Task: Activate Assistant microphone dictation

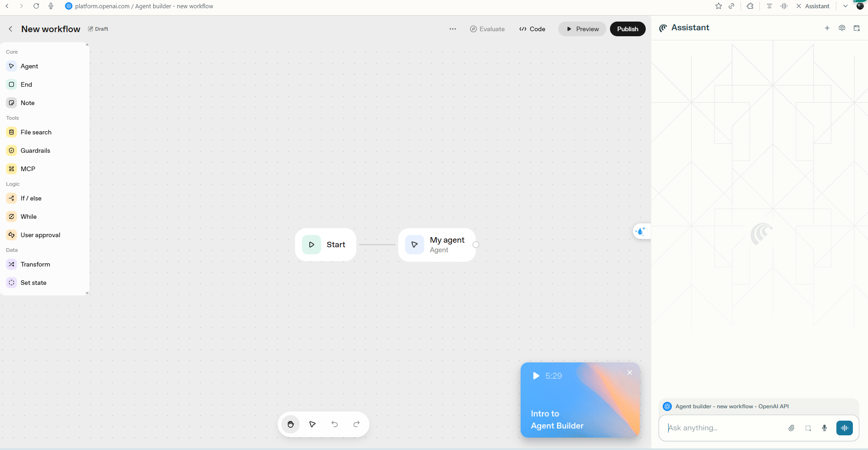Action: coord(824,428)
